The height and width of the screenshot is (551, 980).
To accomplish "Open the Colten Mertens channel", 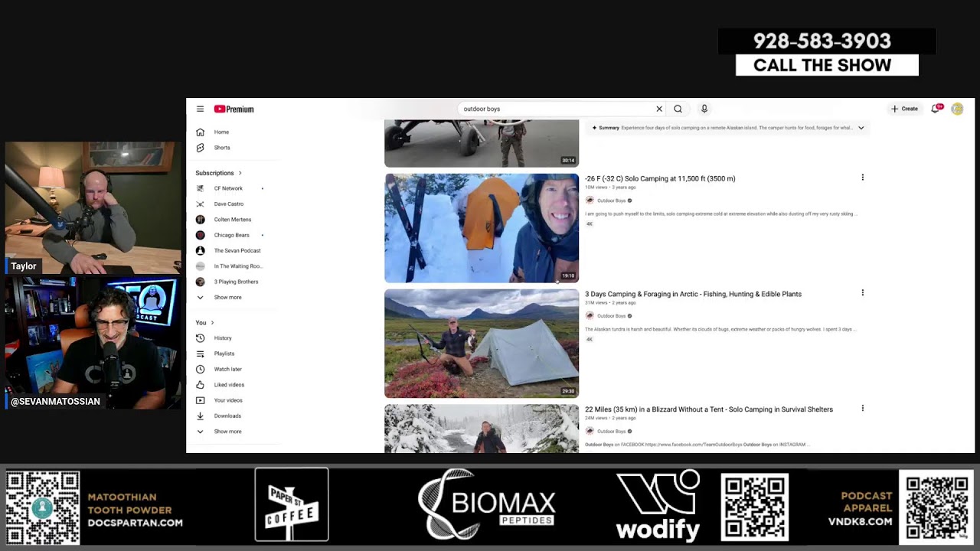I will pos(234,220).
